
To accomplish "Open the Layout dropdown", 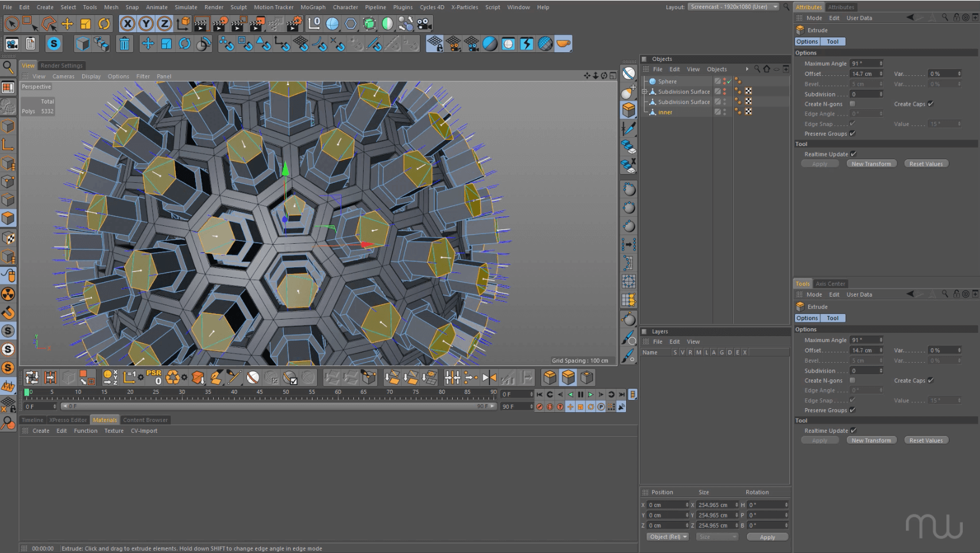I will click(734, 7).
